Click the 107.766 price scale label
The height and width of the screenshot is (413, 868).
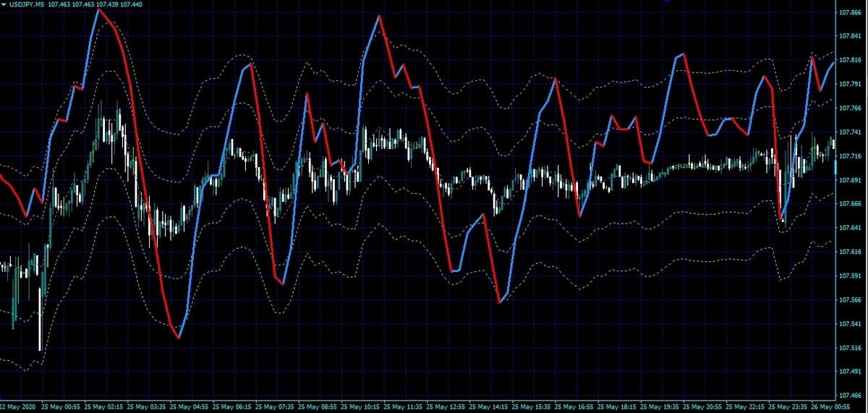point(849,108)
